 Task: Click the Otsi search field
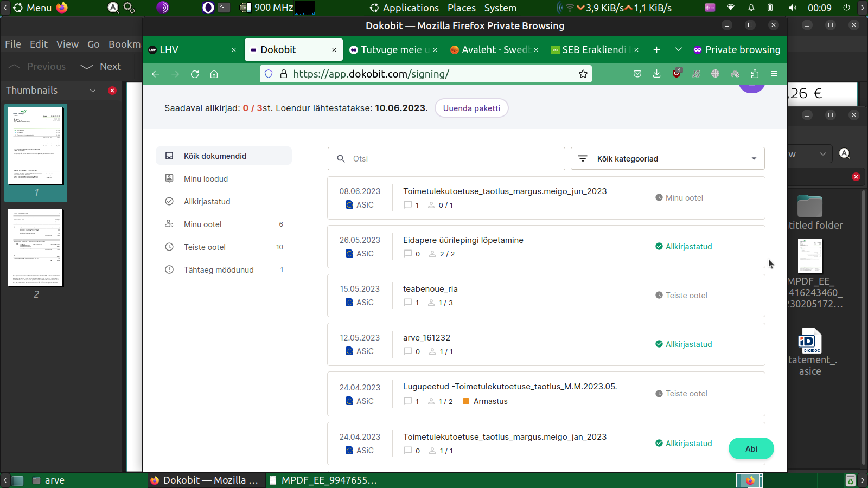446,159
